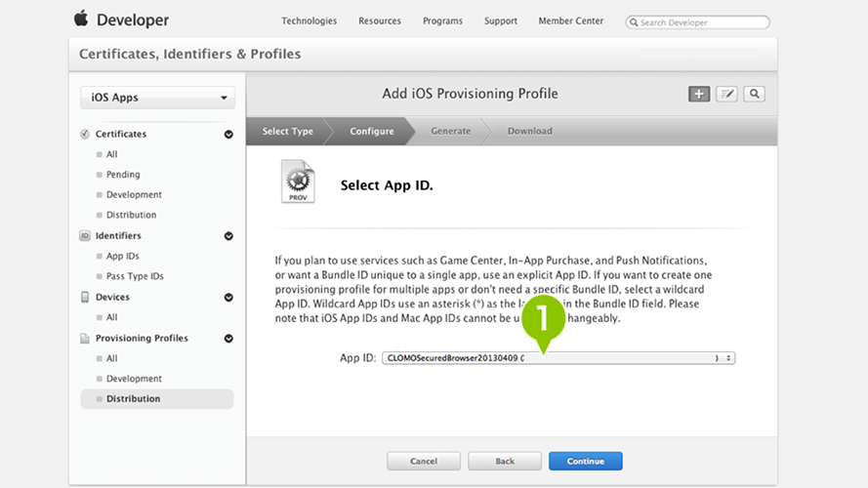Viewport: 868px width, 488px height.
Task: Go to Member Center
Action: click(x=571, y=21)
